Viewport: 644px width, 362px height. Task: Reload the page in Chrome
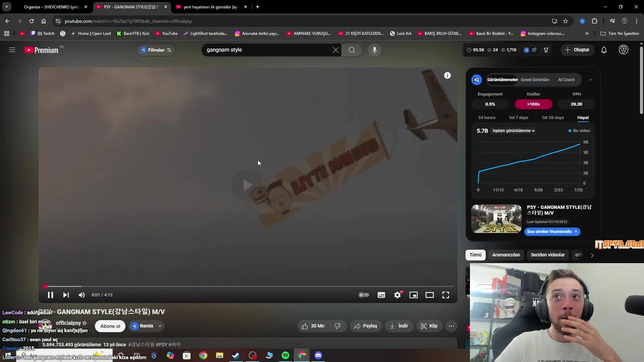point(31,21)
